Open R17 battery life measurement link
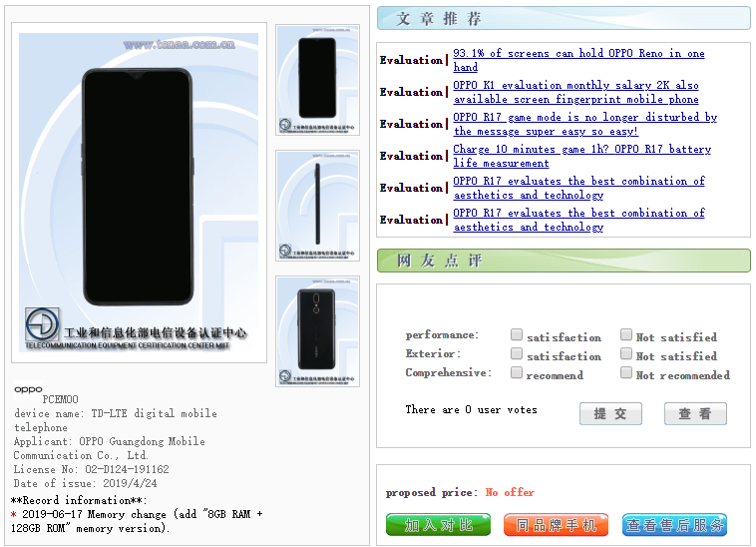756x547 pixels. point(581,156)
